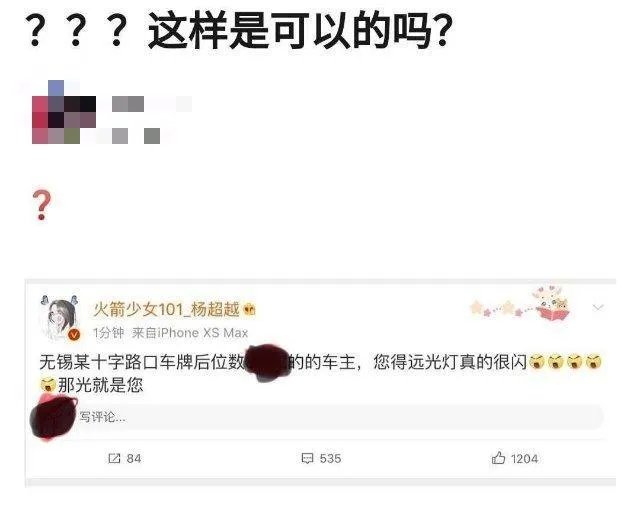This screenshot has width=640, height=515.
Task: Open the 来自iPhone XS Max source link
Action: pos(190,333)
